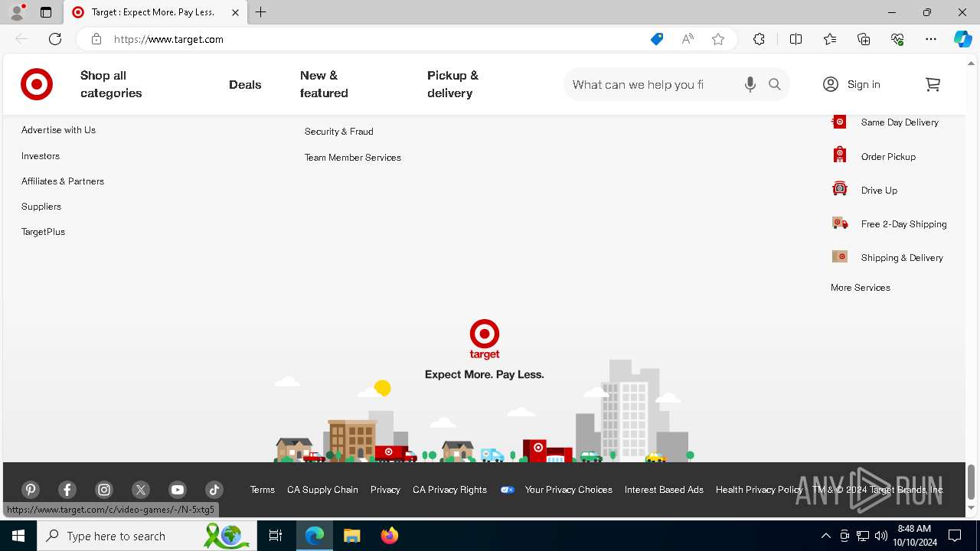Open the shopping price tag icon in address bar

pyautogui.click(x=657, y=39)
